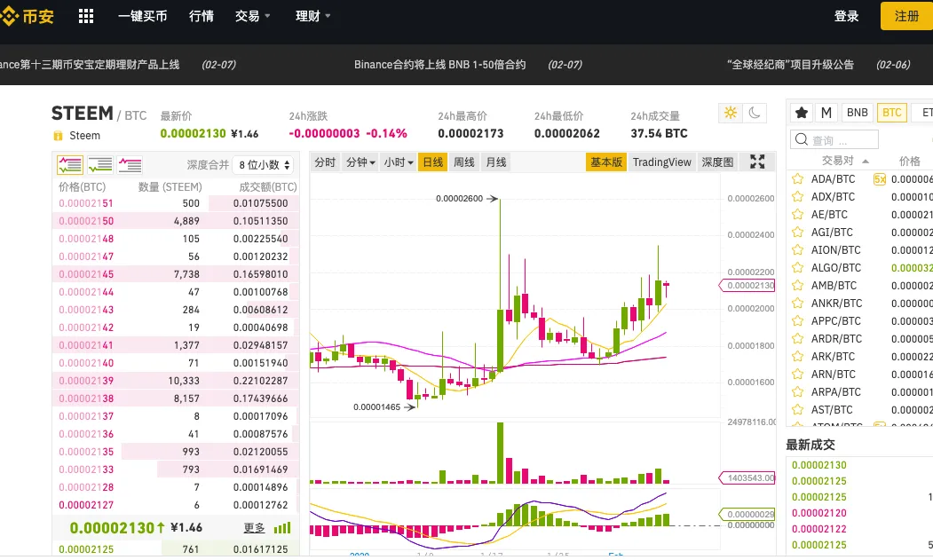Viewport: 933px width, 560px height.
Task: Select the 0.00002139 sell order row
Action: coord(176,381)
